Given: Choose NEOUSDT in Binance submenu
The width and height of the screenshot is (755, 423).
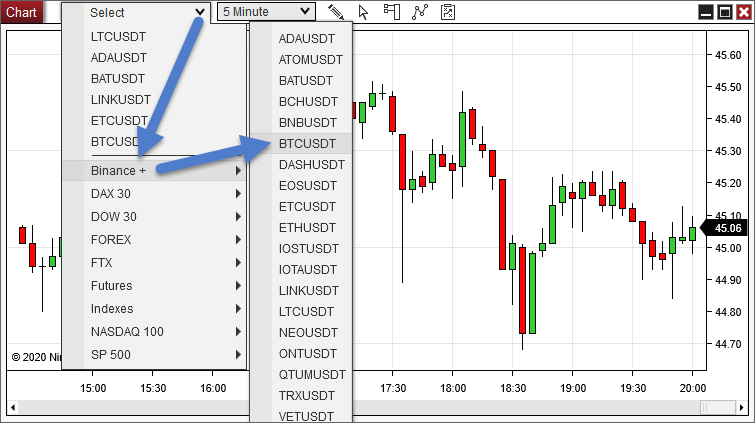Looking at the screenshot, I should 301,332.
